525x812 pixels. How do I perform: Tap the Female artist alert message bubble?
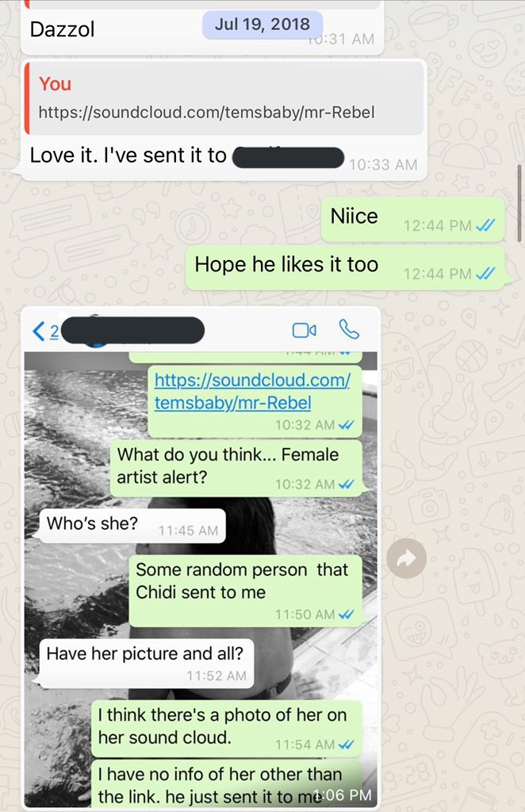pyautogui.click(x=236, y=469)
